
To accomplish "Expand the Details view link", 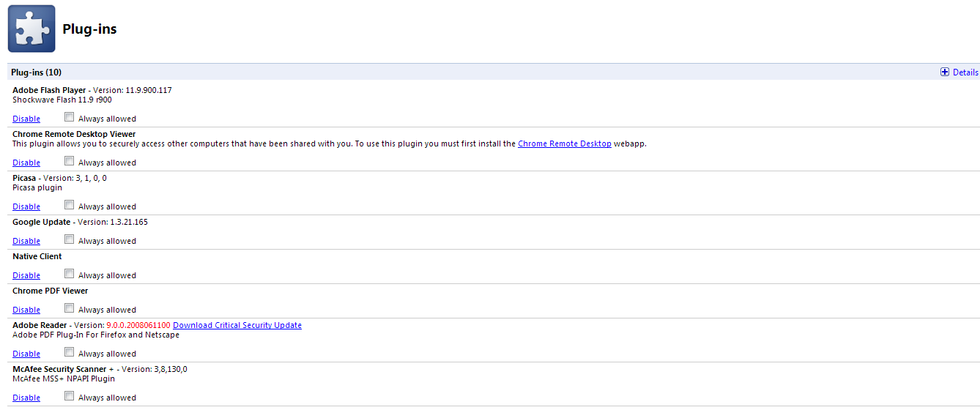I will click(965, 72).
